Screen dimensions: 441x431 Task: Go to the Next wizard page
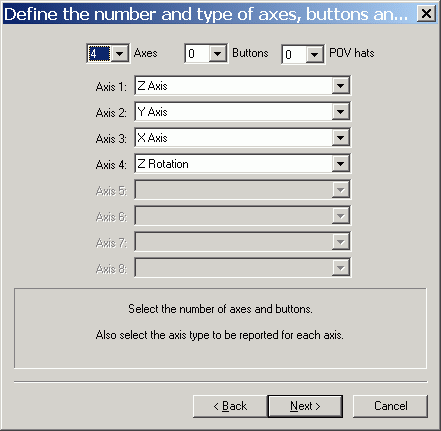[305, 406]
